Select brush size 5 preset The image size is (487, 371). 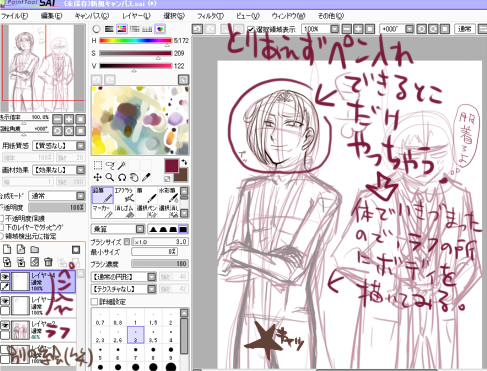(x=100, y=353)
